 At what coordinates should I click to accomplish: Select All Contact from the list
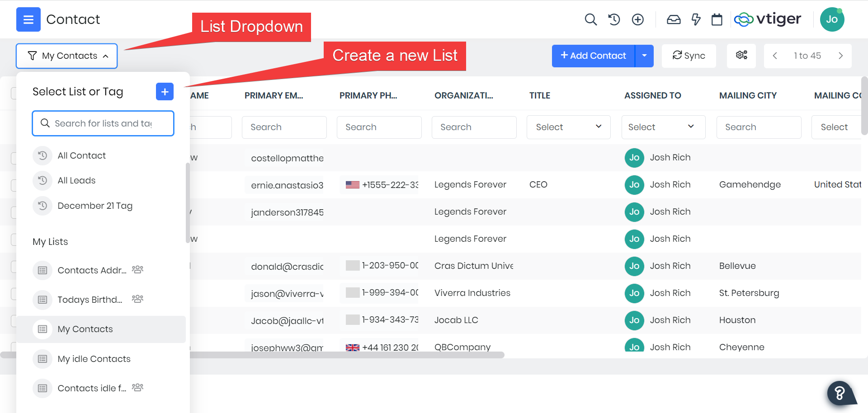(x=81, y=155)
